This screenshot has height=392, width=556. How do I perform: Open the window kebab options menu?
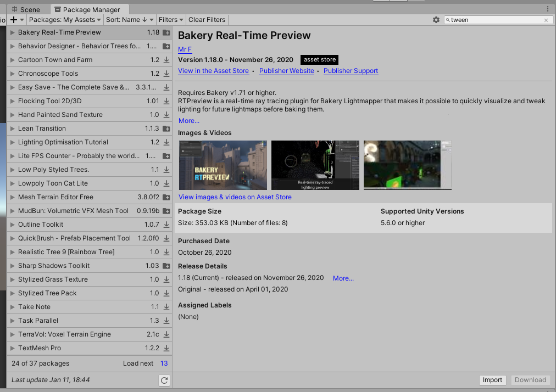[x=548, y=9]
